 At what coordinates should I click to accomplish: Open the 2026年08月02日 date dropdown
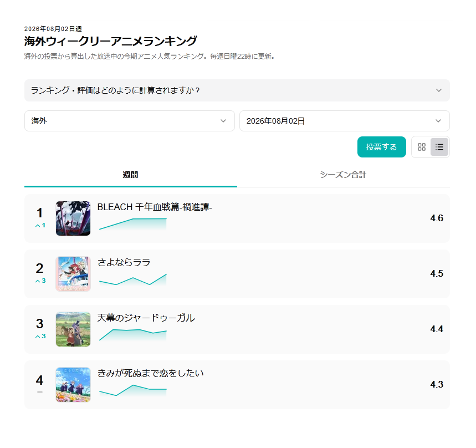tap(345, 121)
